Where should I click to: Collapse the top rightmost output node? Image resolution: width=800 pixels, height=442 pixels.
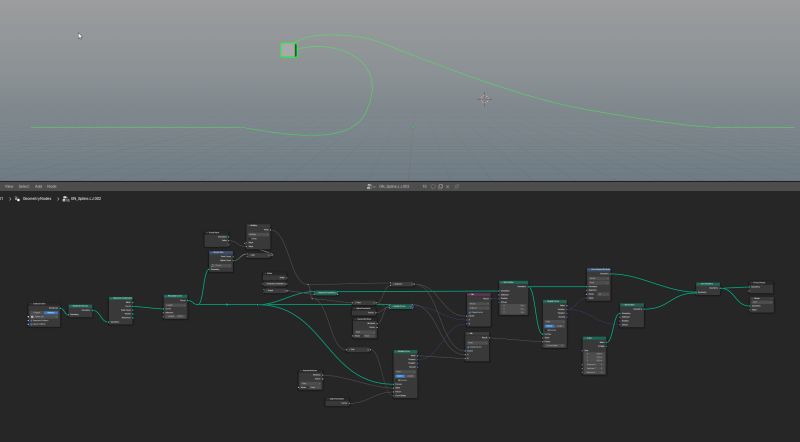coord(751,282)
